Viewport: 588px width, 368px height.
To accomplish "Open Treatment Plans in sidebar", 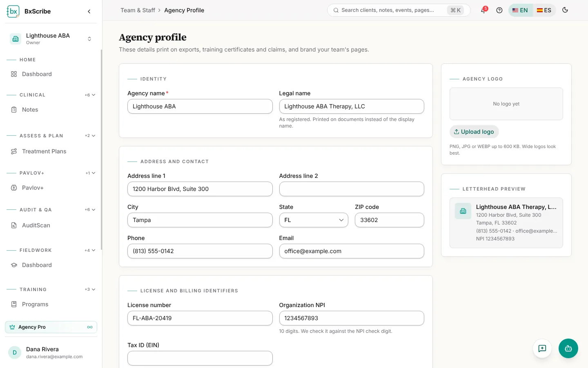I will coord(51,151).
